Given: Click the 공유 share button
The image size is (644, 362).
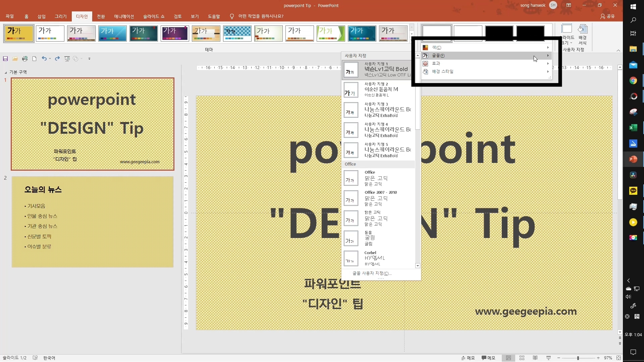Looking at the screenshot, I should (x=608, y=16).
